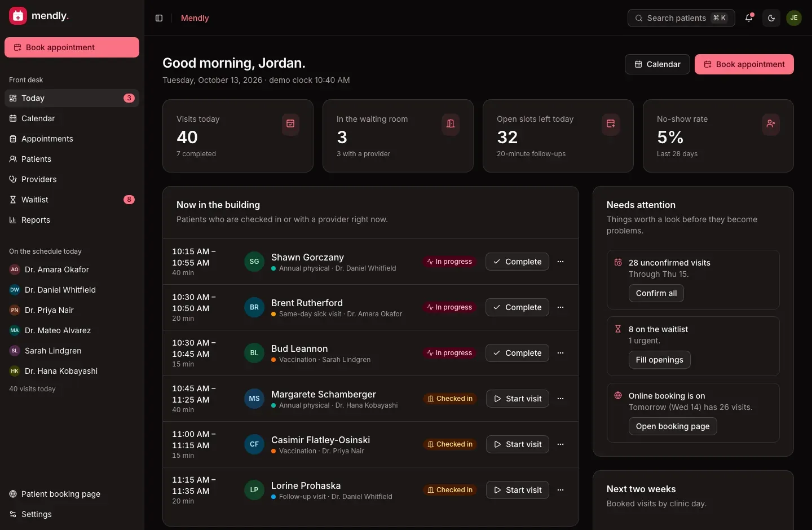812x530 pixels.
Task: Open Reports in the sidebar
Action: point(72,220)
